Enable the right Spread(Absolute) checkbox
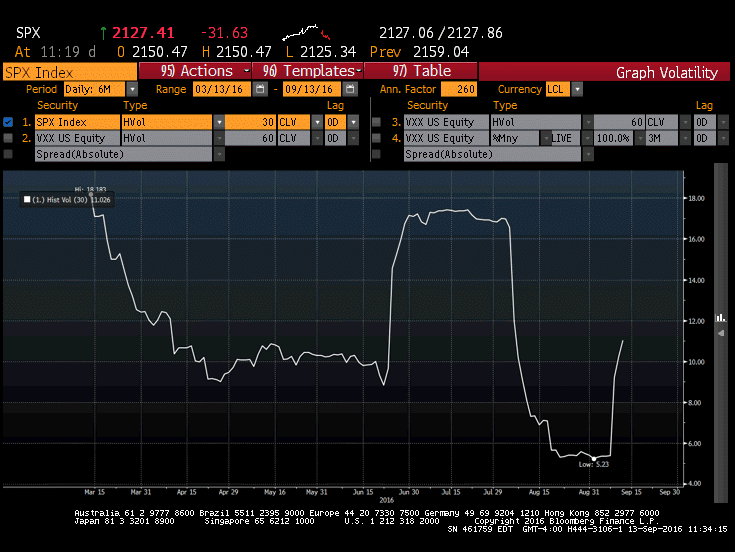 click(376, 154)
